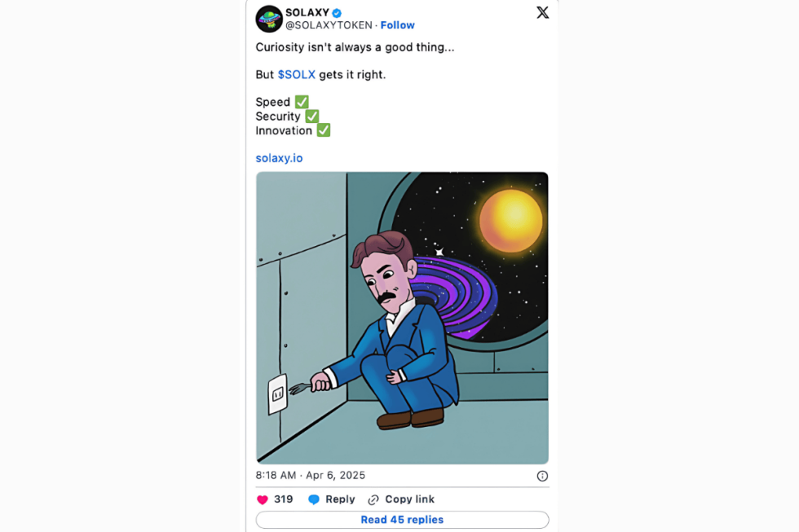
Task: Click the 319 likes count
Action: coord(283,499)
